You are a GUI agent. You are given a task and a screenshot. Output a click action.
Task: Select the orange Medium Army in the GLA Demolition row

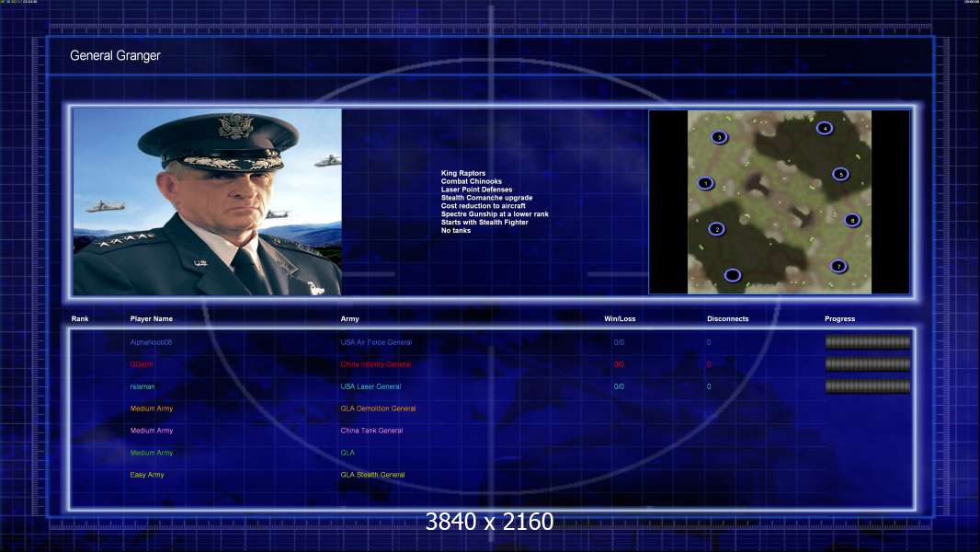click(x=152, y=408)
